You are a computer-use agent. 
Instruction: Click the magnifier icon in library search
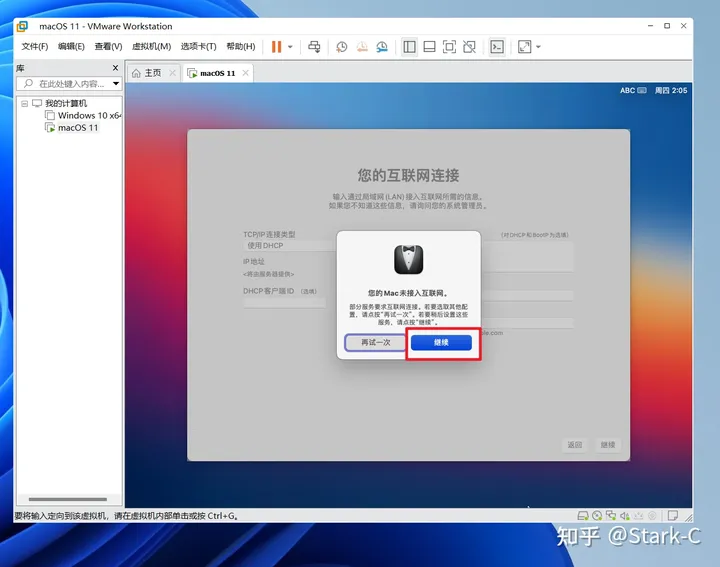pos(28,83)
